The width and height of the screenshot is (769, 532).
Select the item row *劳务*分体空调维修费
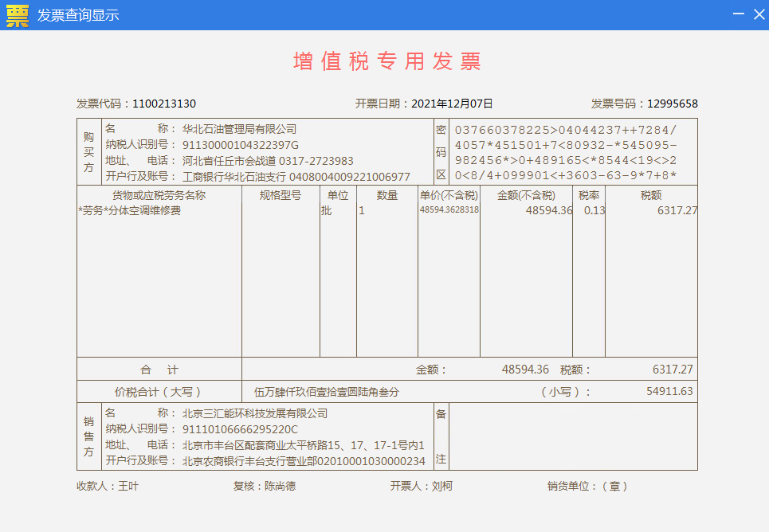pyautogui.click(x=130, y=211)
